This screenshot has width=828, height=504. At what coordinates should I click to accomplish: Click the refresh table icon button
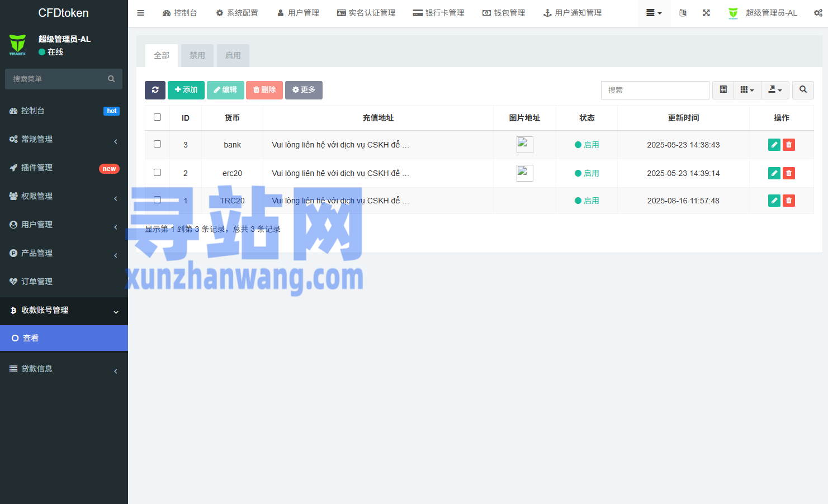155,90
